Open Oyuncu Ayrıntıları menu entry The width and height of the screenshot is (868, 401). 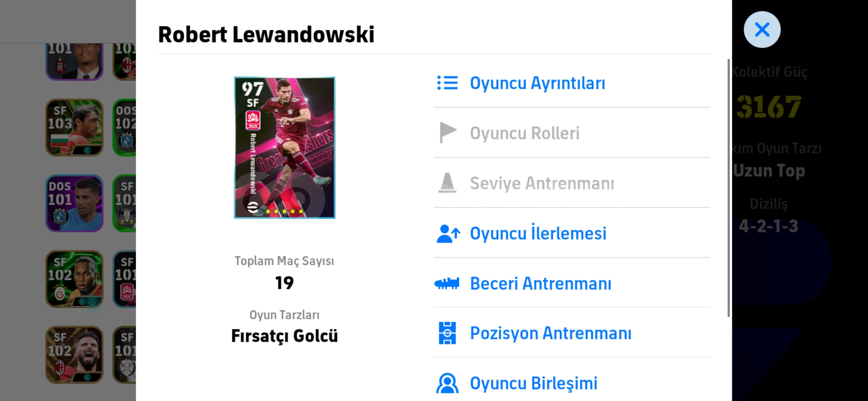572,83
